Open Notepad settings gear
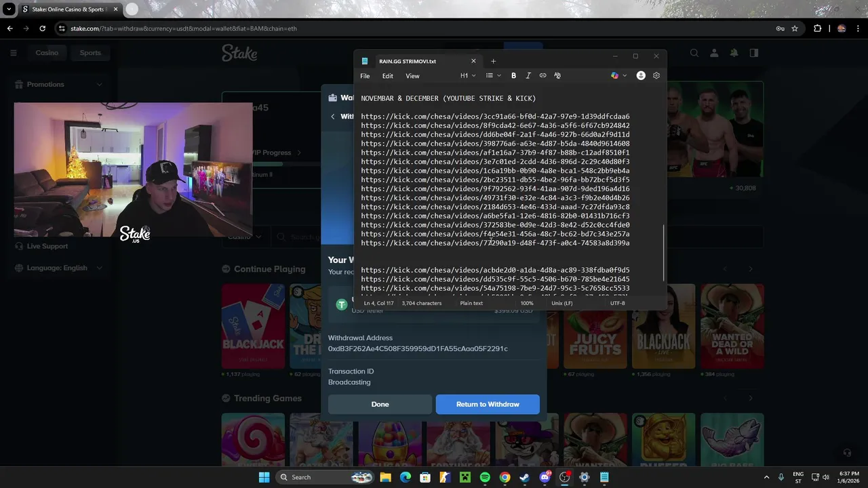The width and height of the screenshot is (868, 488). click(656, 76)
